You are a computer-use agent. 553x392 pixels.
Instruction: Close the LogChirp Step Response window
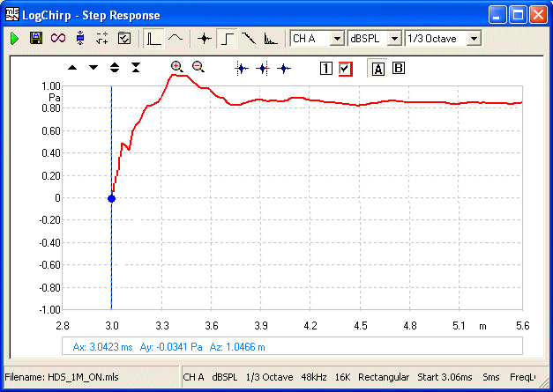(538, 15)
